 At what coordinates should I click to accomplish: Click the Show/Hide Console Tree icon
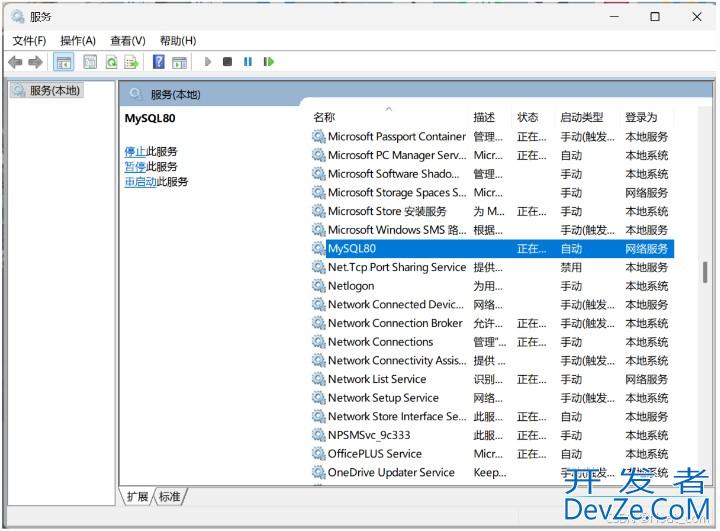64,62
